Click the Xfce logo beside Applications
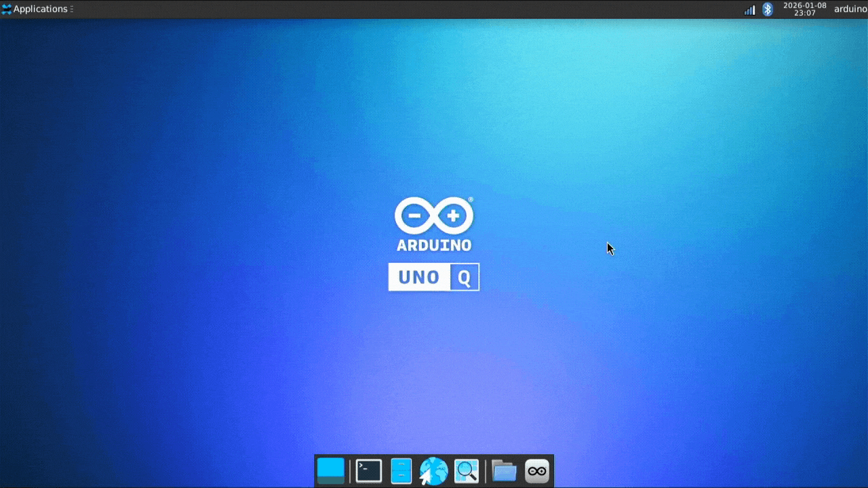The image size is (868, 488). [x=7, y=9]
